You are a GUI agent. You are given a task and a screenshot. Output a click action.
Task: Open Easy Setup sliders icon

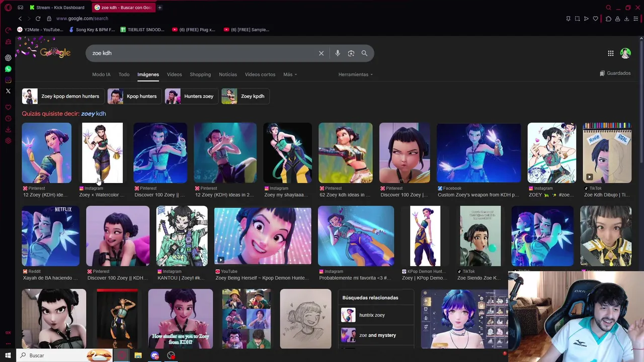coord(636,19)
